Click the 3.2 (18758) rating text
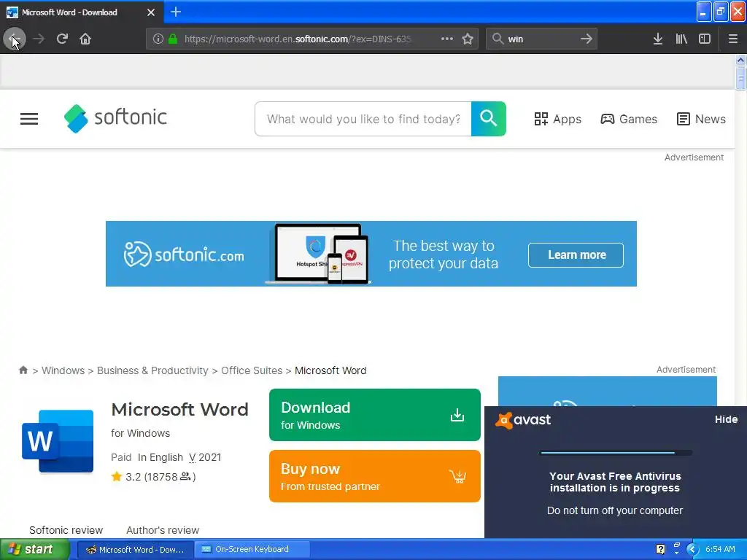 point(160,477)
